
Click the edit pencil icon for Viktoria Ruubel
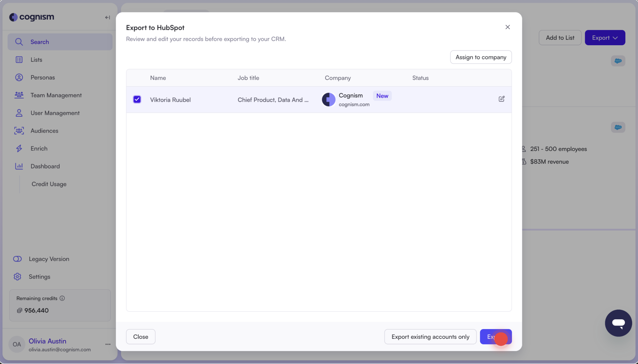point(501,99)
